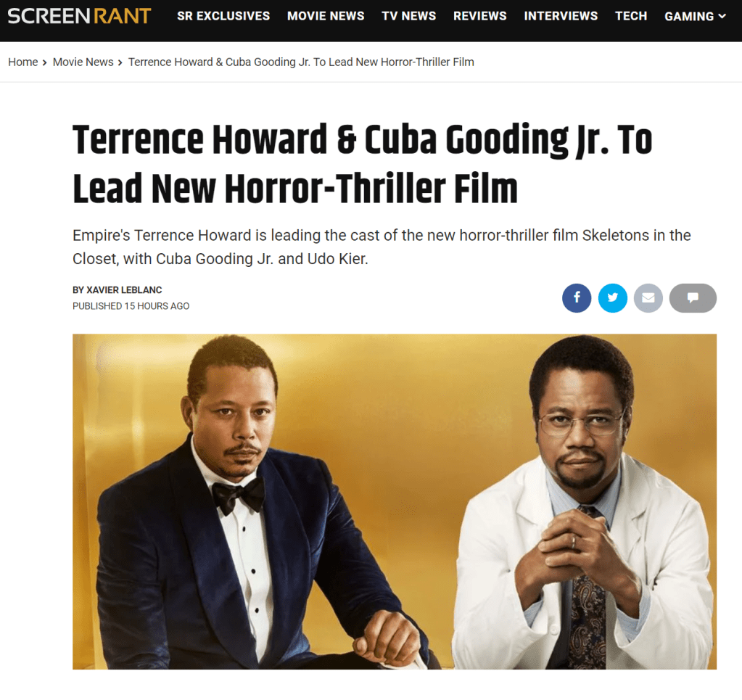The image size is (742, 700).
Task: Share article on Facebook
Action: (577, 298)
